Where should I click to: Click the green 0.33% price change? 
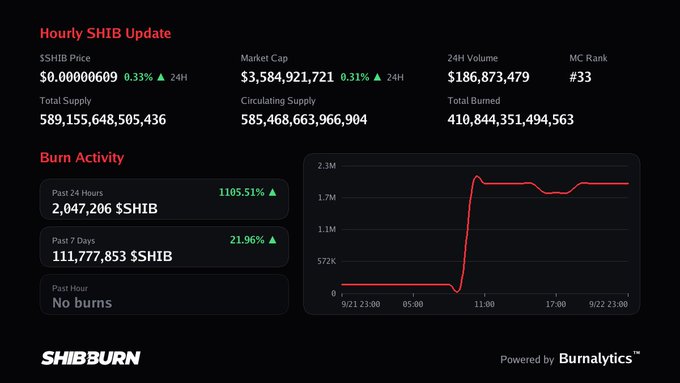click(x=138, y=77)
